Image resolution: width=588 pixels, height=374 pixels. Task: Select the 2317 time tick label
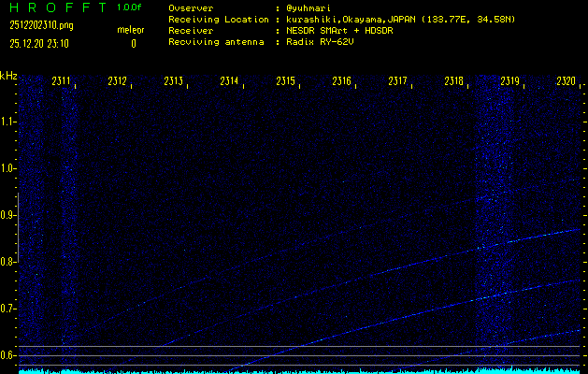click(398, 81)
